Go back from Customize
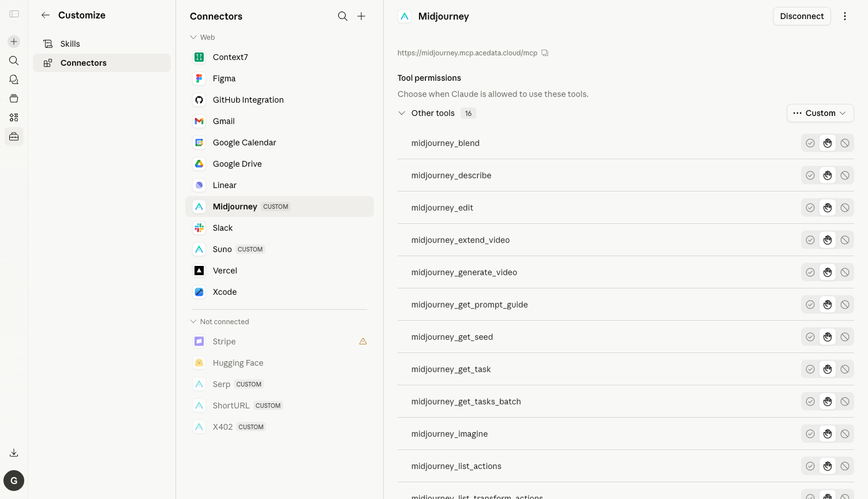 [x=46, y=15]
